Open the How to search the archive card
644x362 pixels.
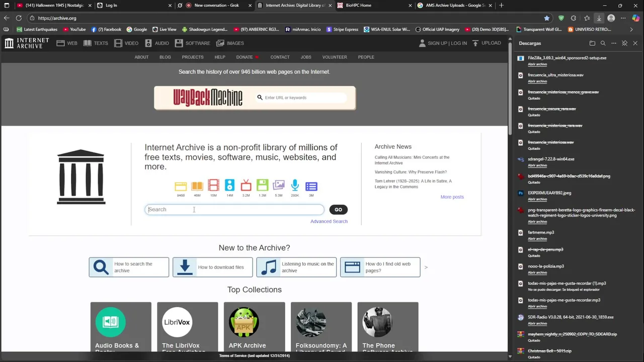129,267
